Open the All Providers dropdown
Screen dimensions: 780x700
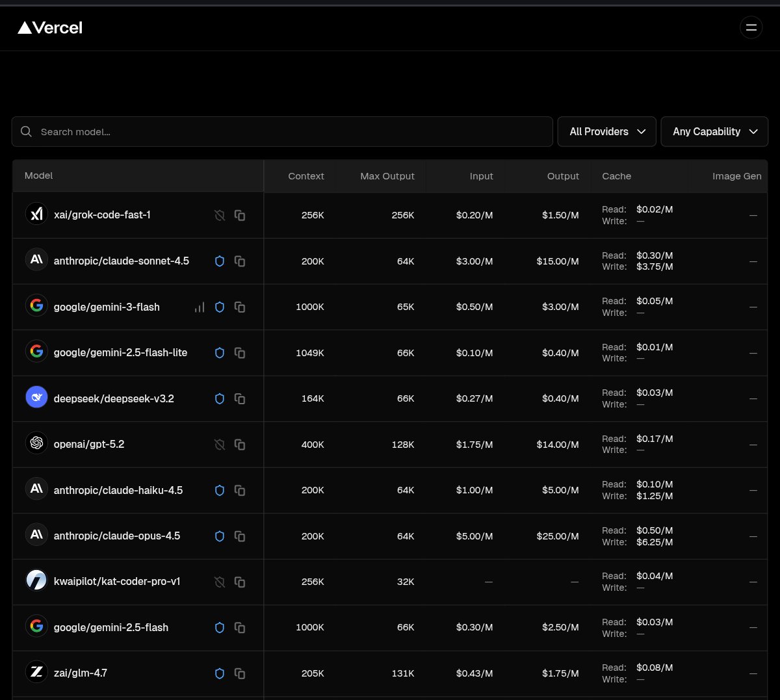click(x=606, y=131)
